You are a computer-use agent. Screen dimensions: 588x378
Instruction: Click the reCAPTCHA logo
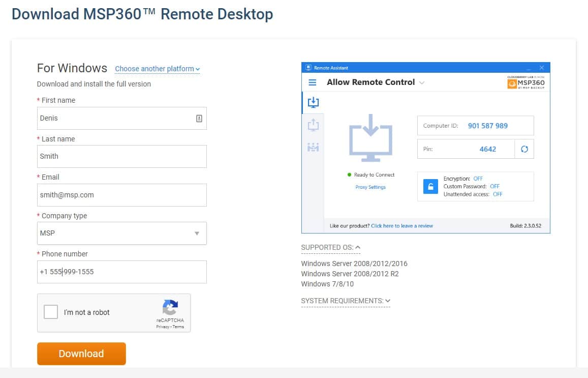170,307
